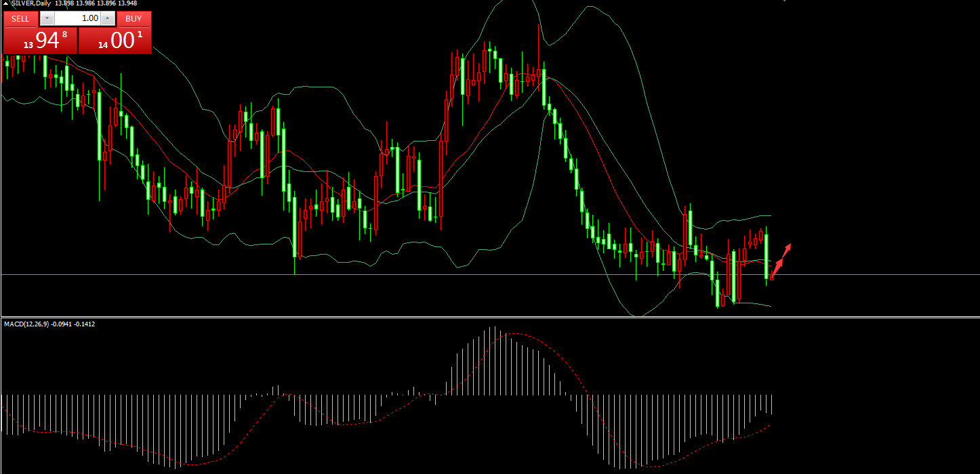Select the upper red arrow drawing

786,249
